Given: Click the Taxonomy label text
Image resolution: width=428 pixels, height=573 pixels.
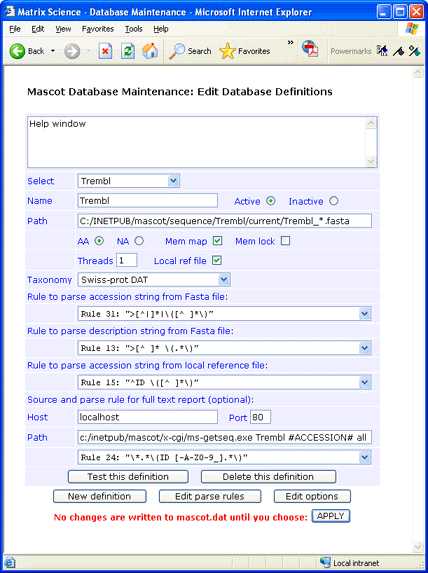Looking at the screenshot, I should (x=49, y=280).
